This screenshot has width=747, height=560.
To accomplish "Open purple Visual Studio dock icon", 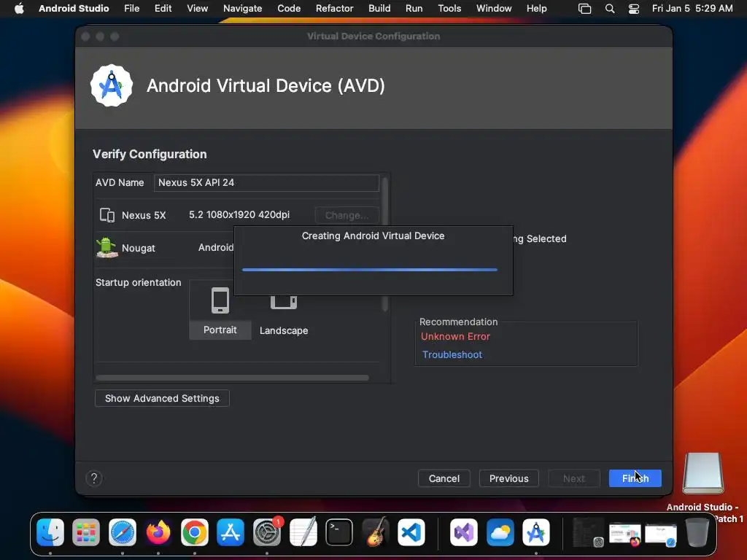I will 463,532.
